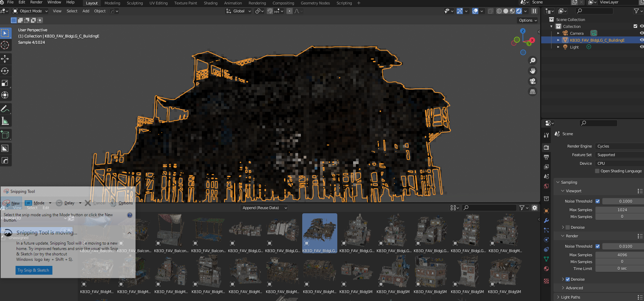644x301 pixels.
Task: Expand the Advanced sampling panel
Action: [574, 288]
